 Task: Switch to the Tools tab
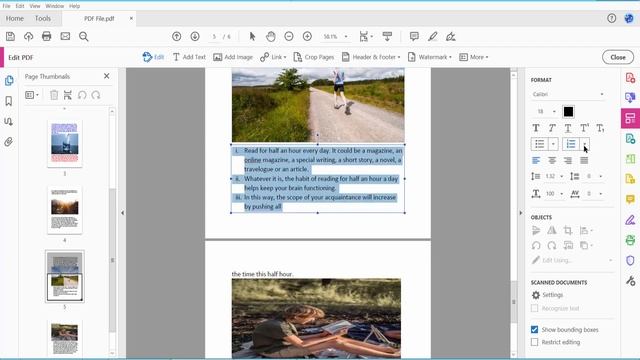[x=43, y=18]
